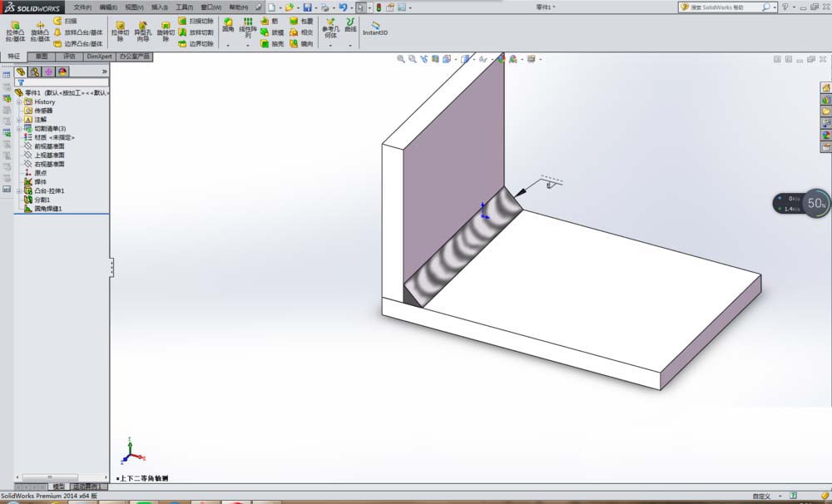The height and width of the screenshot is (504, 832).
Task: Click the Swept Cut (扫描切除) tool
Action: (x=196, y=21)
